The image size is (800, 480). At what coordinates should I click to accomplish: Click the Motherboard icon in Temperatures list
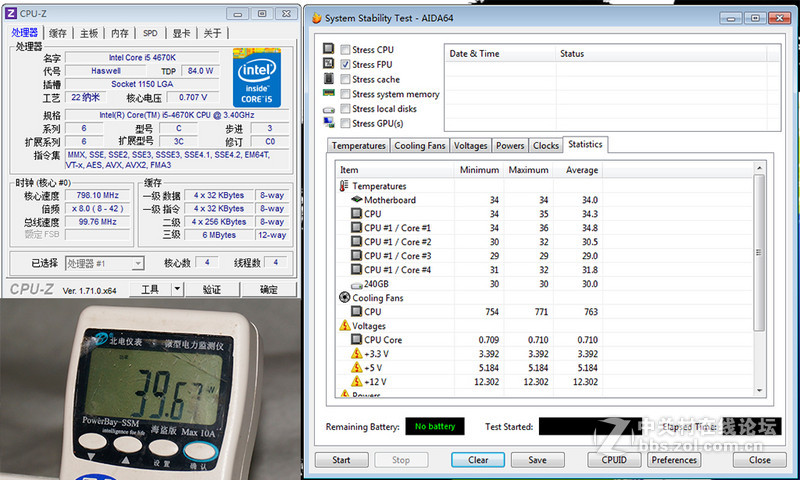point(357,200)
